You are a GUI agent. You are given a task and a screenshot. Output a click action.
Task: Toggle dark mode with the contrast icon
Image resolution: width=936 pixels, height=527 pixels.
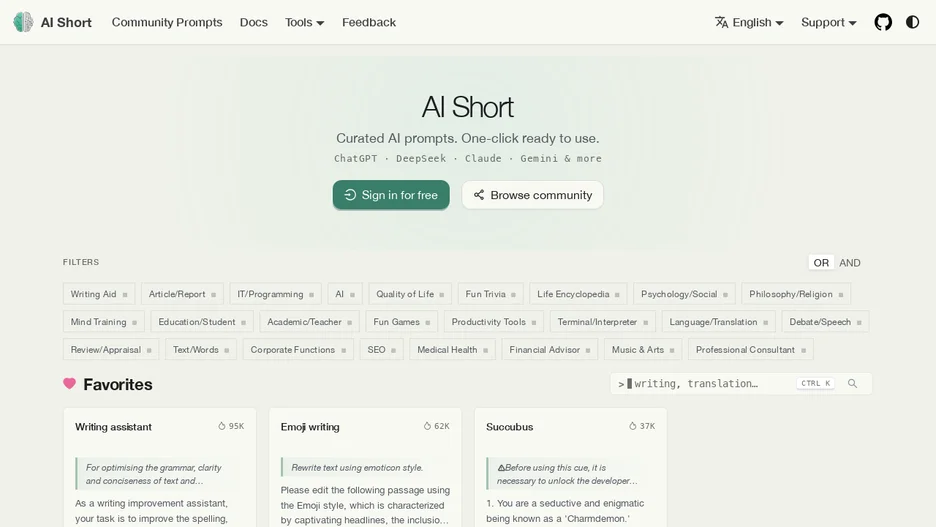pyautogui.click(x=912, y=22)
